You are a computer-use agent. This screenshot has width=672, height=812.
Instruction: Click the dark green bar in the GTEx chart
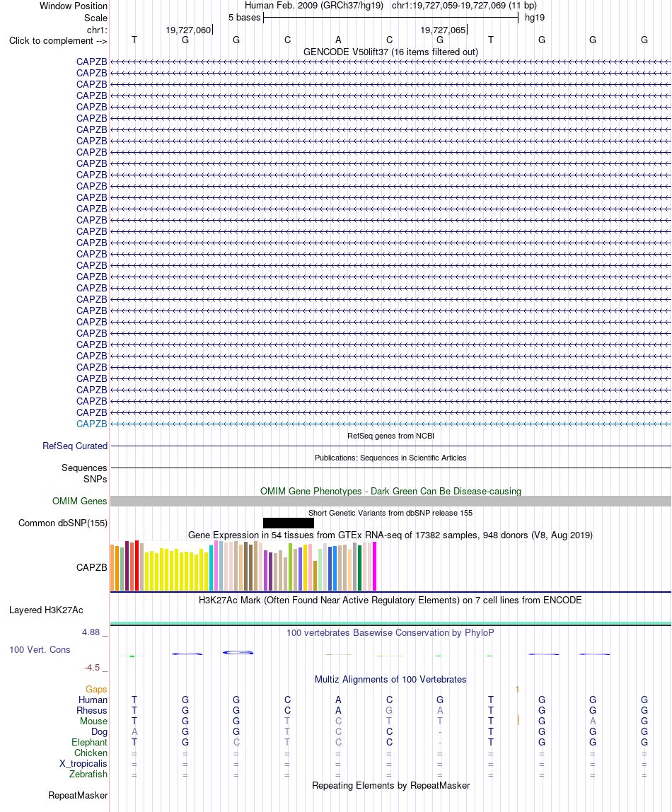pyautogui.click(x=359, y=567)
